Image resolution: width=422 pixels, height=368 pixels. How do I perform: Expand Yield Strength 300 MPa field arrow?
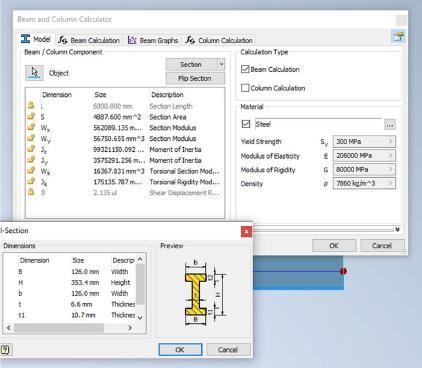390,141
